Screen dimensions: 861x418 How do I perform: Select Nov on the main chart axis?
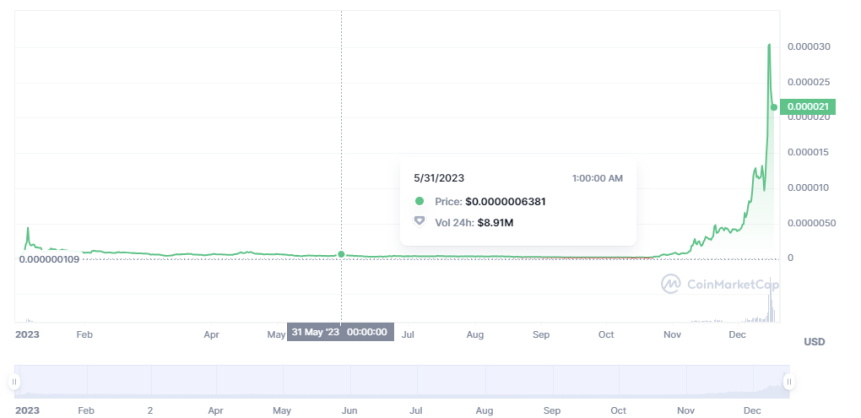672,335
